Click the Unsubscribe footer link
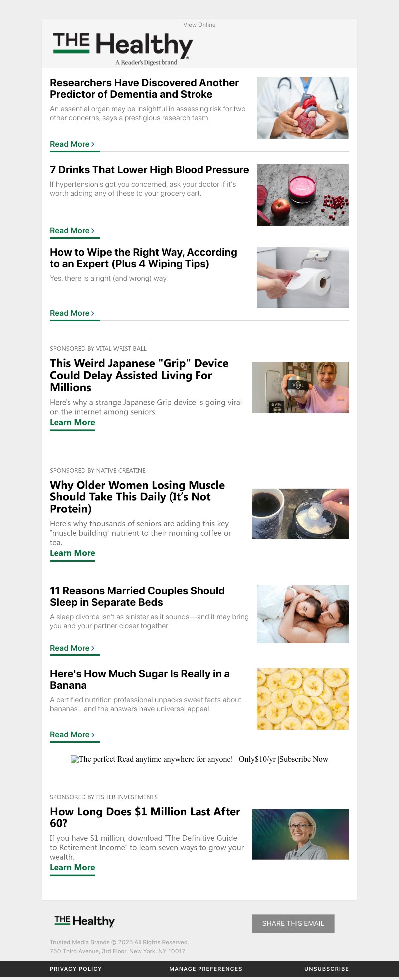Viewport: 399px width, 980px height. (x=327, y=969)
